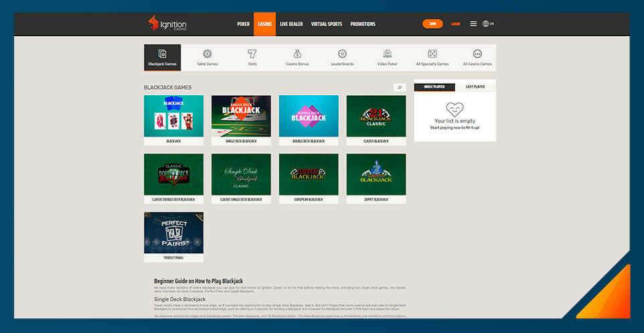Viewport: 644px width, 333px height.
Task: Click the EN language selector text
Action: point(491,24)
